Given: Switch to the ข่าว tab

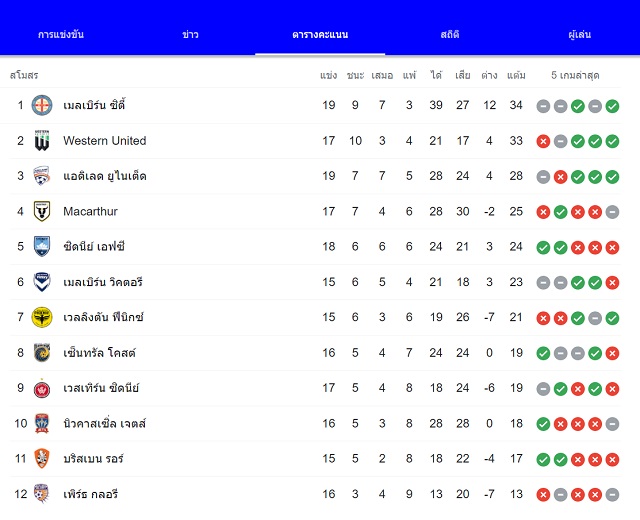Looking at the screenshot, I should [x=190, y=34].
